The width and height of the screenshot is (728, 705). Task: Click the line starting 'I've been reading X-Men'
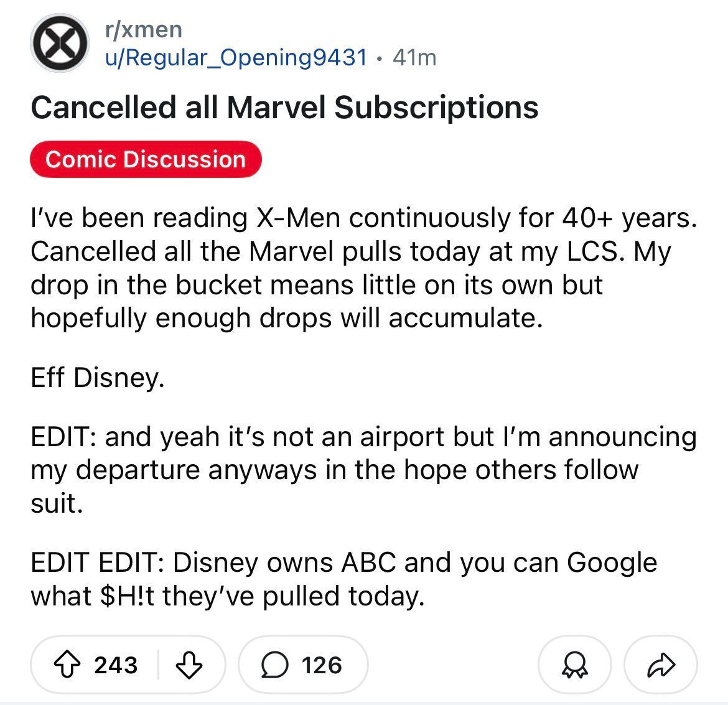[362, 218]
